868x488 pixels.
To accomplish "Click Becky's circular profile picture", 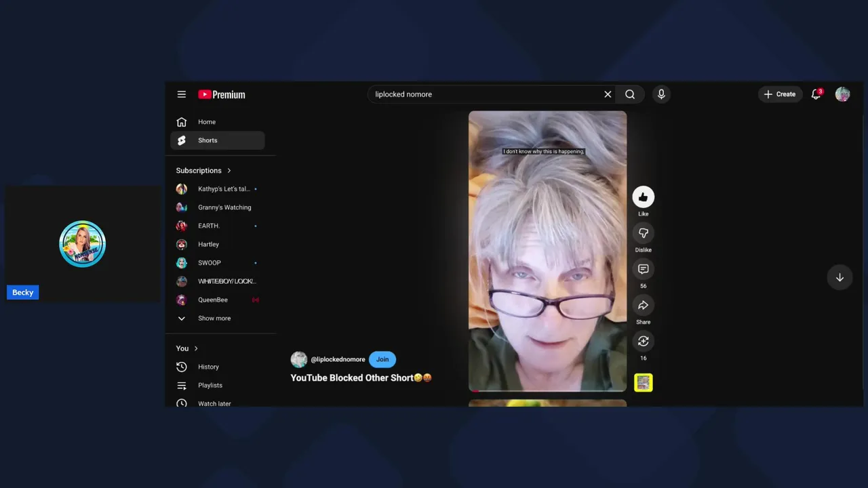I will (82, 244).
